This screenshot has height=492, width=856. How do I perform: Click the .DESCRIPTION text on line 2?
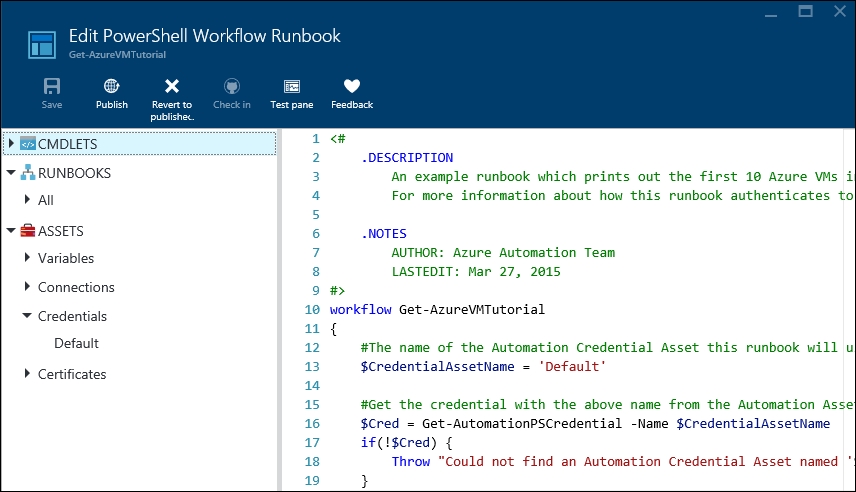[x=407, y=158]
